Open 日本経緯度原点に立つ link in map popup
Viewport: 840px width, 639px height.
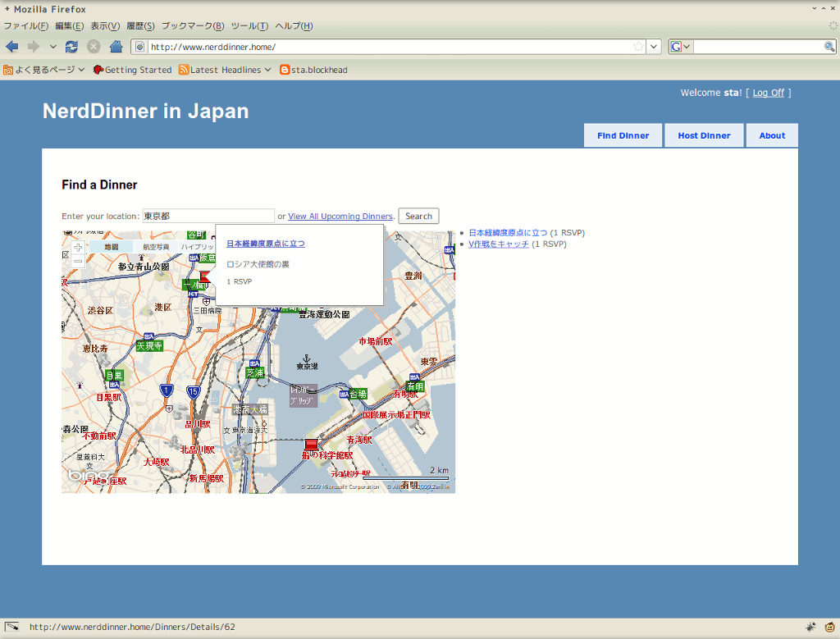tap(266, 244)
